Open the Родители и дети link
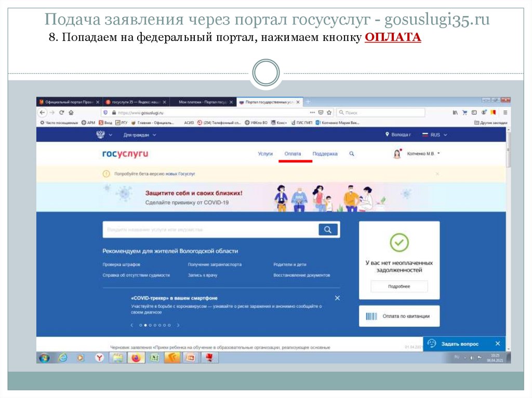 [290, 265]
